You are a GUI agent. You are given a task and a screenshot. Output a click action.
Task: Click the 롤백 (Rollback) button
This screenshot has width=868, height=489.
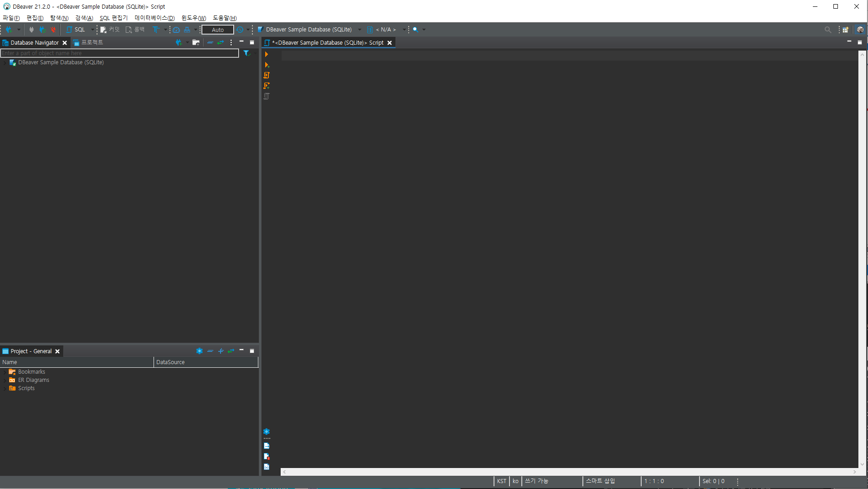(135, 30)
